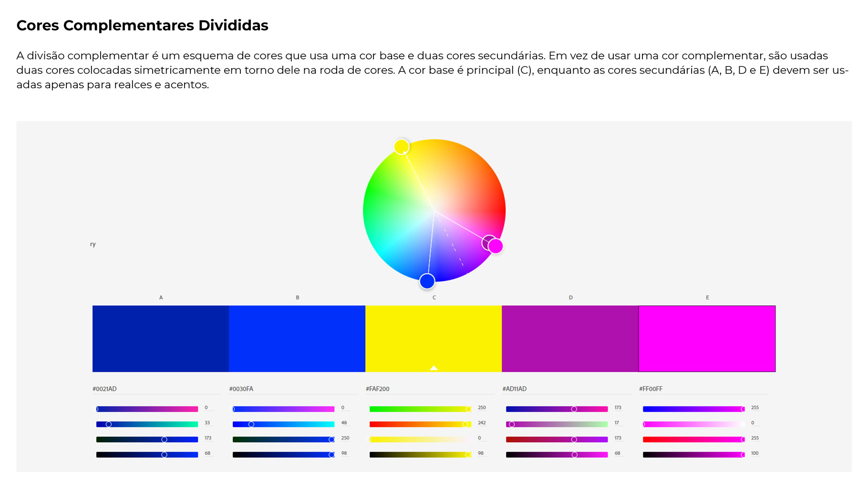Click slider with value 68 under #AD11AD

[x=557, y=455]
